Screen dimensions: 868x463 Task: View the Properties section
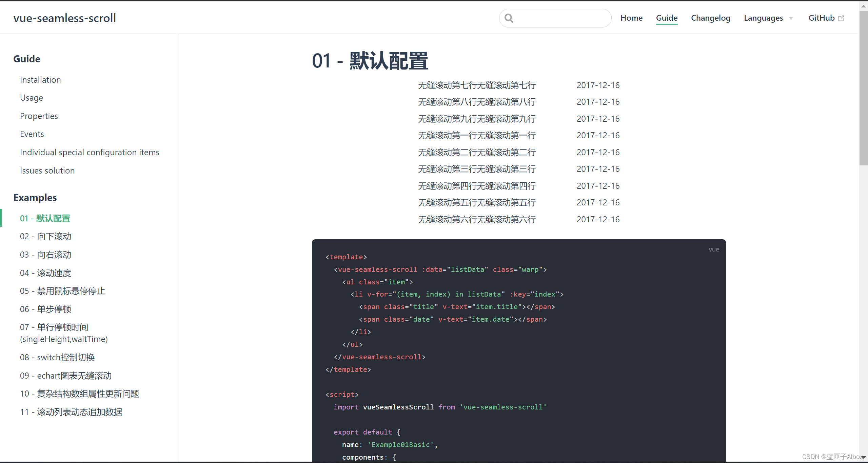click(39, 116)
